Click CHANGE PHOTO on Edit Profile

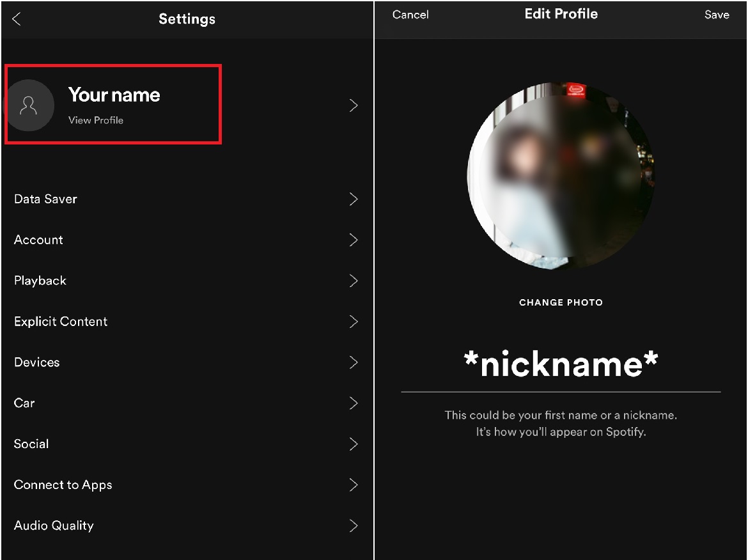click(561, 302)
